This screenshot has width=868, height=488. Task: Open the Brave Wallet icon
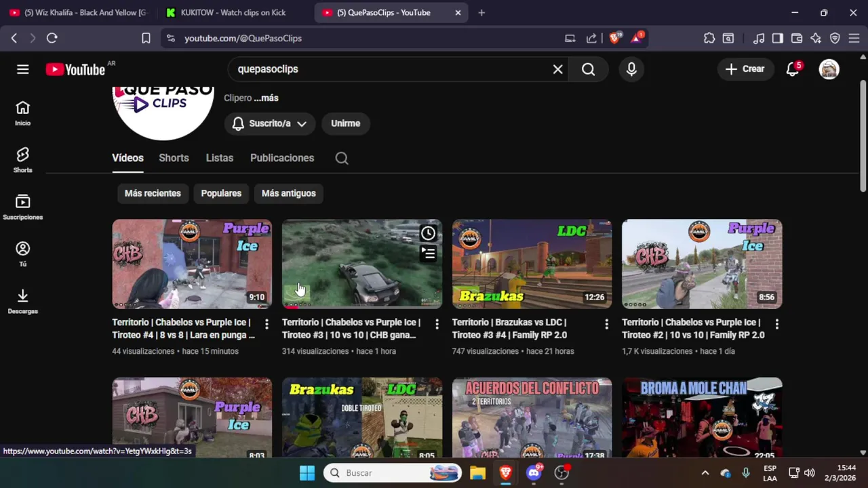tap(797, 39)
